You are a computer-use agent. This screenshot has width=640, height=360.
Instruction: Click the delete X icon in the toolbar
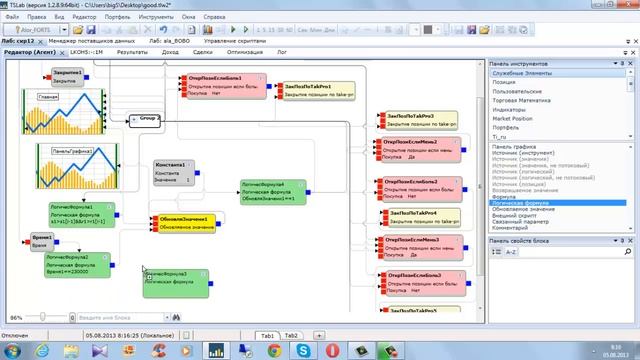[x=147, y=30]
